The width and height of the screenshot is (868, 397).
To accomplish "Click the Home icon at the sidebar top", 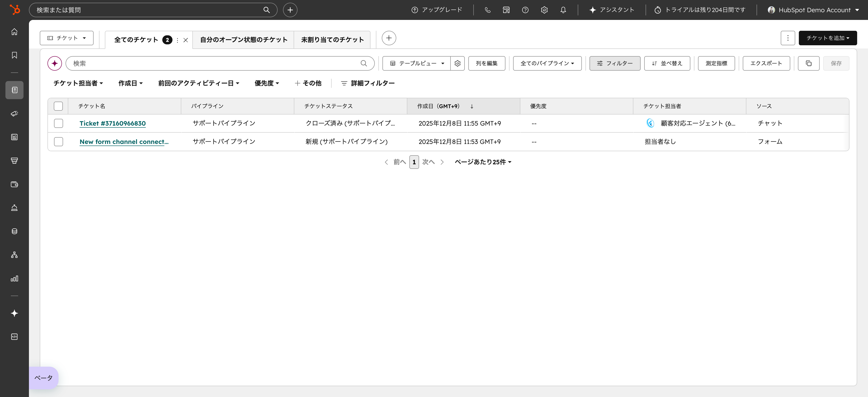I will pyautogui.click(x=14, y=32).
